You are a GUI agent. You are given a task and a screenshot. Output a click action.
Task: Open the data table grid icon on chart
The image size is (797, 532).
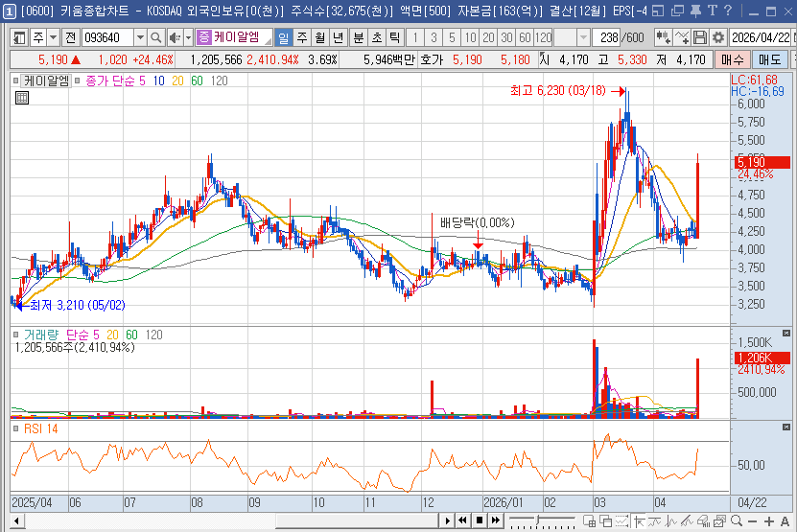tap(22, 98)
